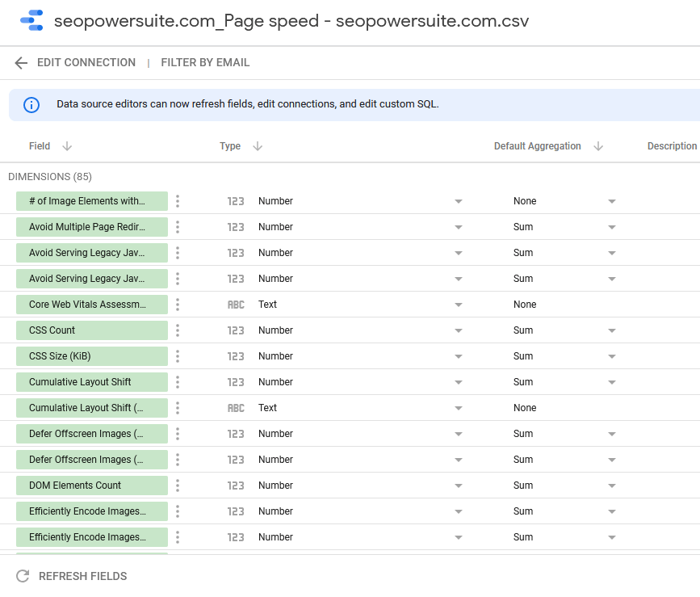Sort using the Default Aggregation arrow
The width and height of the screenshot is (700, 597).
pos(598,146)
